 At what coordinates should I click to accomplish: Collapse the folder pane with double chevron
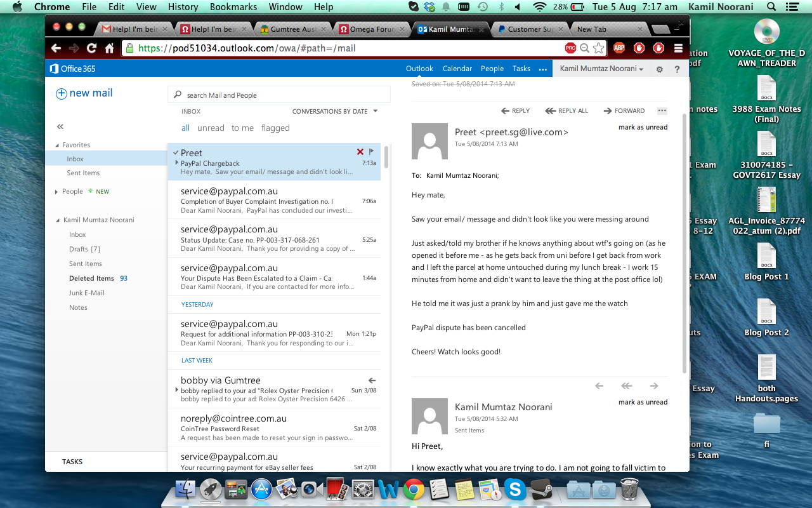pyautogui.click(x=60, y=127)
